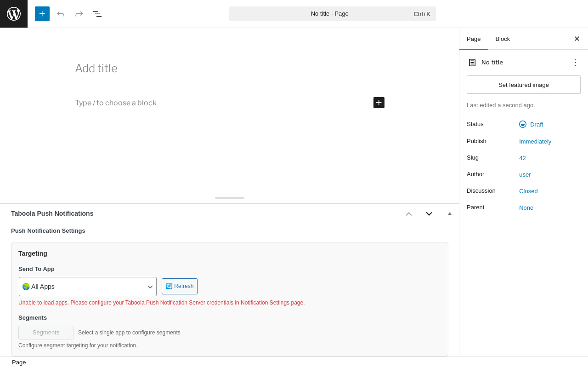This screenshot has height=368, width=588.
Task: Edit the slug value 42
Action: tap(522, 158)
